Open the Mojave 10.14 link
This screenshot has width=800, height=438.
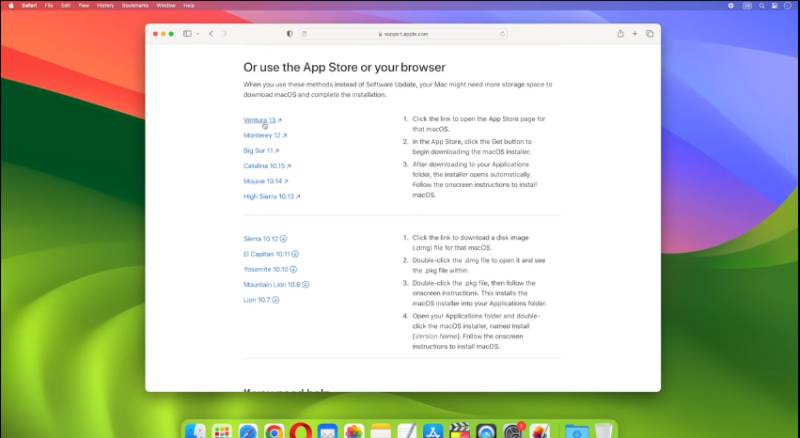[x=265, y=181]
